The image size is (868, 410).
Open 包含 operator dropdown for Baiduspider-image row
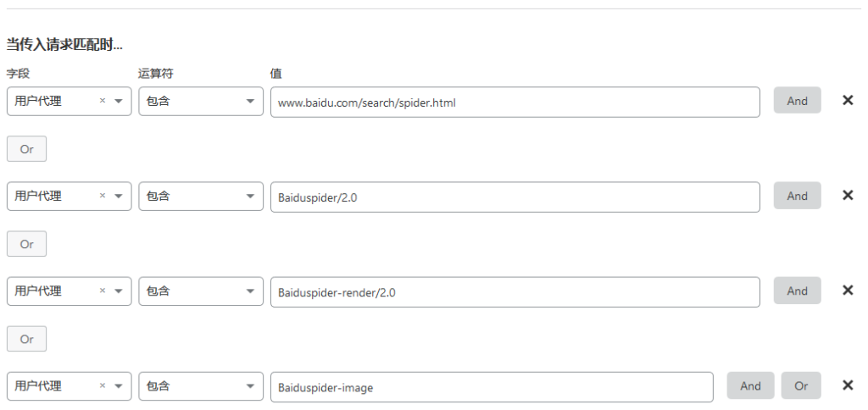pos(201,387)
